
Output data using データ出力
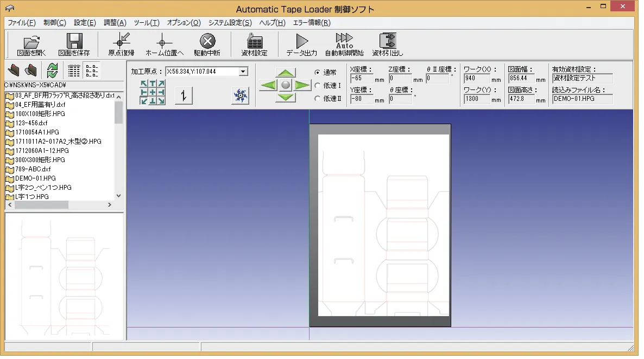click(x=301, y=44)
